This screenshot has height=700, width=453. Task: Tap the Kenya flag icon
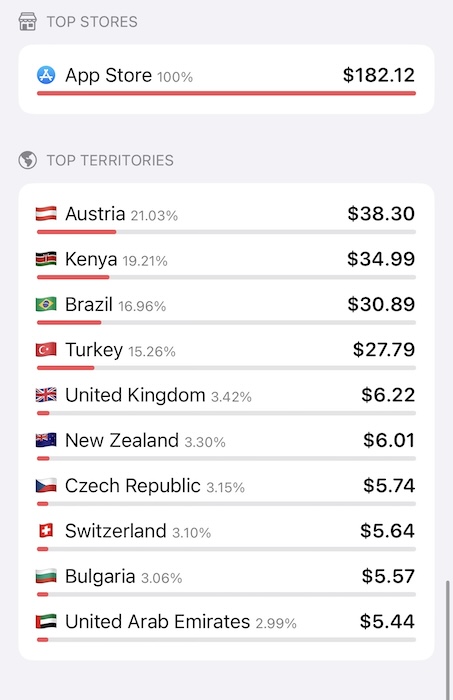point(46,259)
